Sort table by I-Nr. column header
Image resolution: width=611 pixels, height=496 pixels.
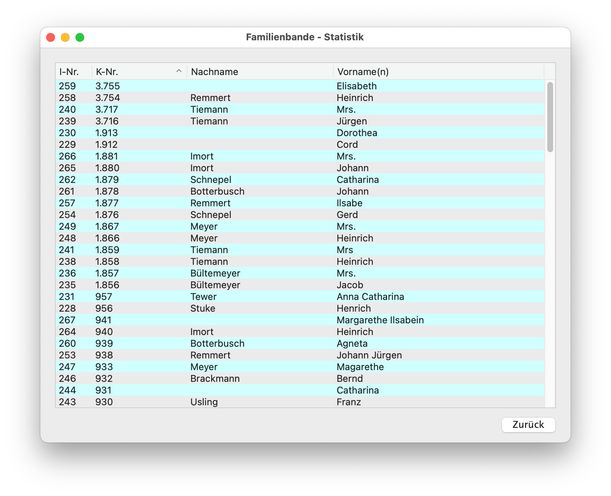pyautogui.click(x=72, y=72)
